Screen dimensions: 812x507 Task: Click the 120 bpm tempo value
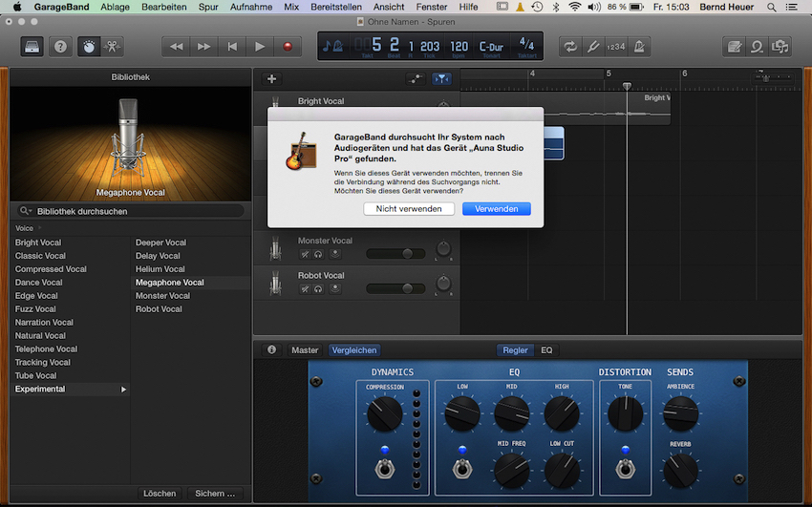pos(459,47)
